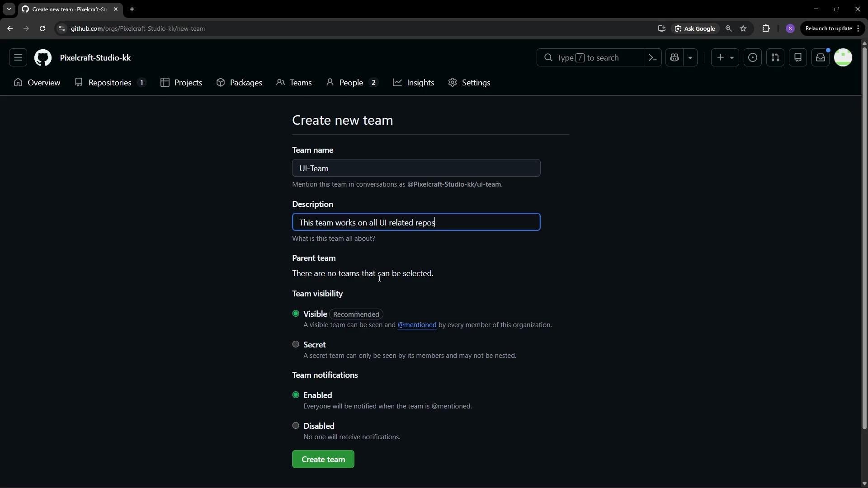Image resolution: width=868 pixels, height=488 pixels.
Task: Open Copilot chat icon
Action: coord(675,57)
